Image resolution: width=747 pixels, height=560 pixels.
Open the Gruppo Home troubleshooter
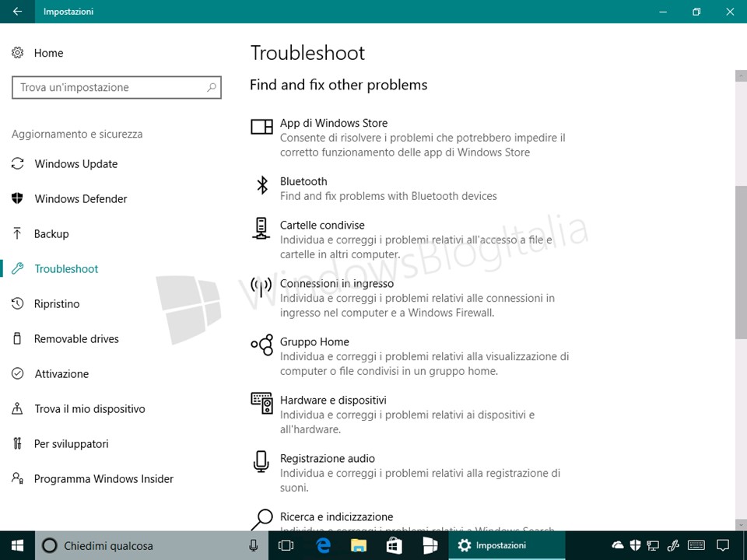point(314,341)
